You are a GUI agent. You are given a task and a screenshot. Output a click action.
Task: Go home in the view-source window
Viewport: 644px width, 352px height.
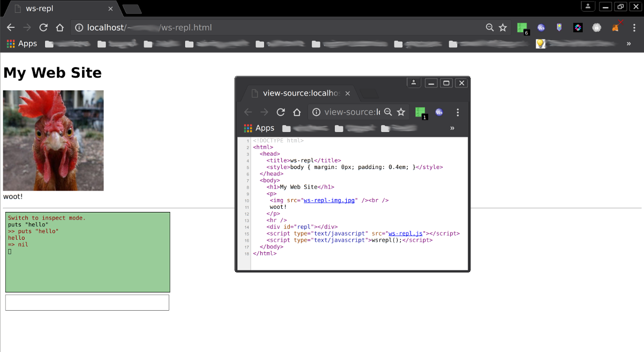point(296,112)
